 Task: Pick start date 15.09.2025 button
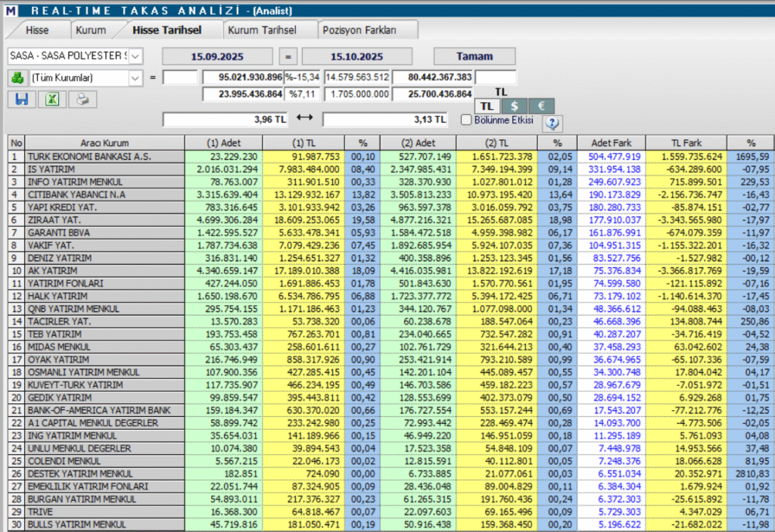(217, 56)
